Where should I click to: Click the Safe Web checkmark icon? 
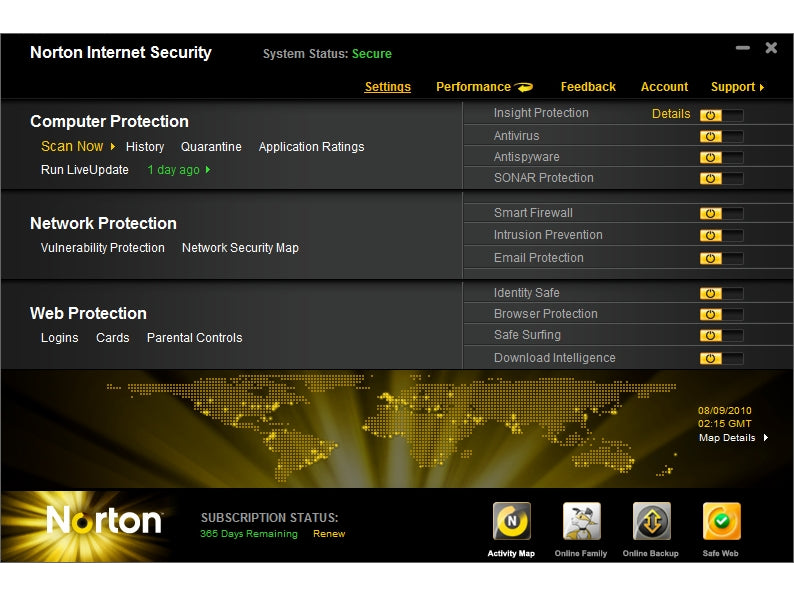click(721, 522)
